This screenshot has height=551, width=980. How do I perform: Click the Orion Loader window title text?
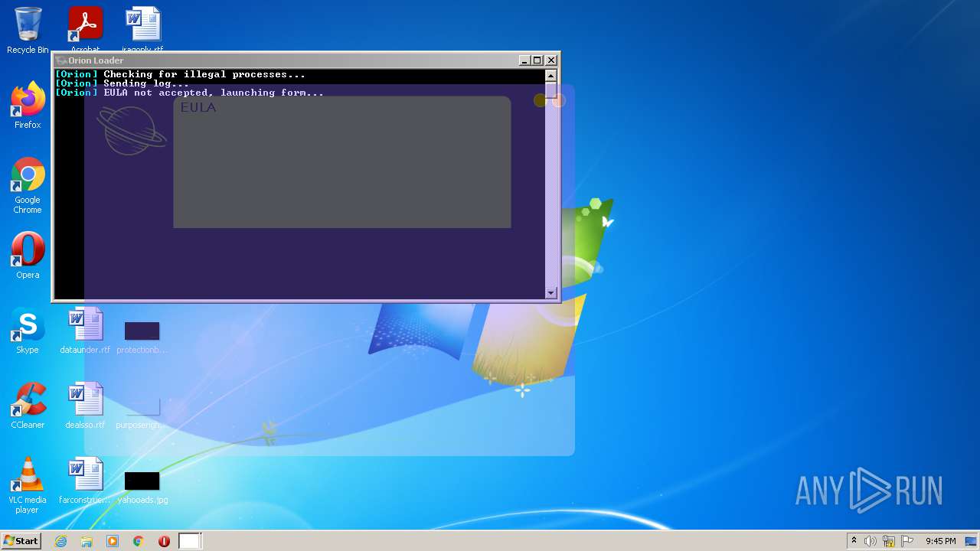pyautogui.click(x=96, y=60)
